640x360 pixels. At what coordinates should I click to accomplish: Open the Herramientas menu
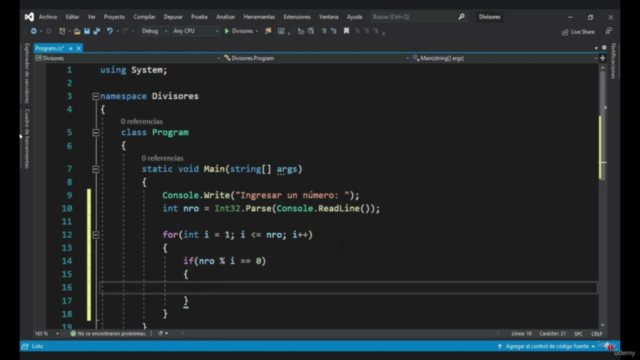(259, 17)
